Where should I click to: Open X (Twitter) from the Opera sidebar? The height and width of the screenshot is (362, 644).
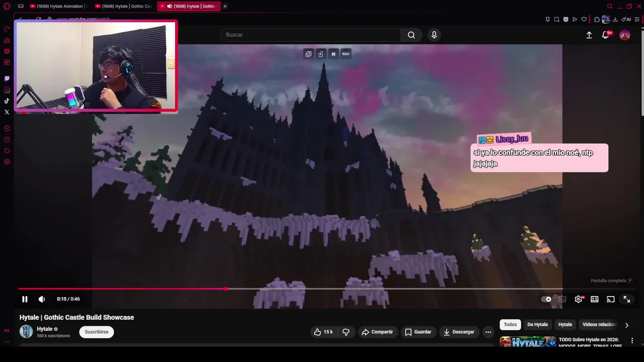click(7, 112)
